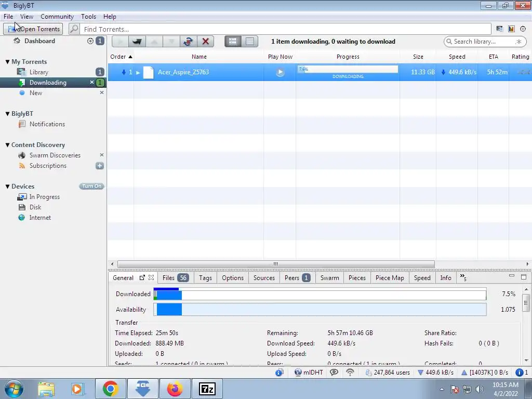
Task: Open the Dashboard view in sidebar
Action: [x=39, y=41]
